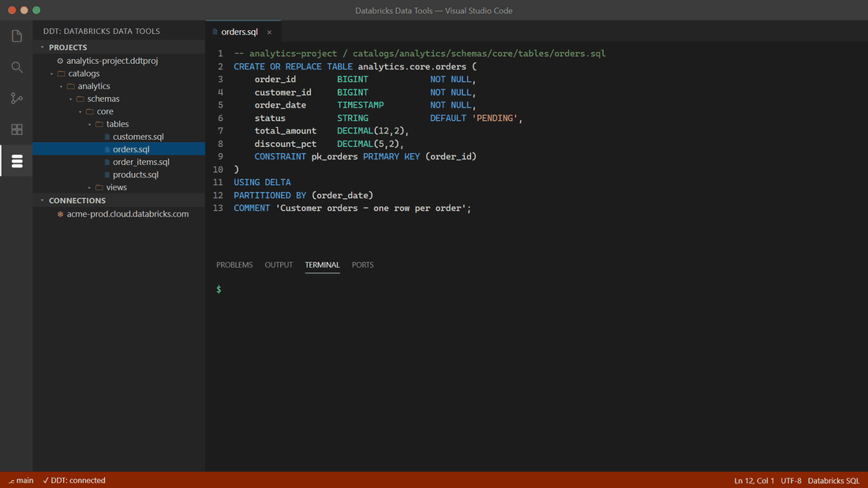Click the folder icon next to tables

coord(99,124)
